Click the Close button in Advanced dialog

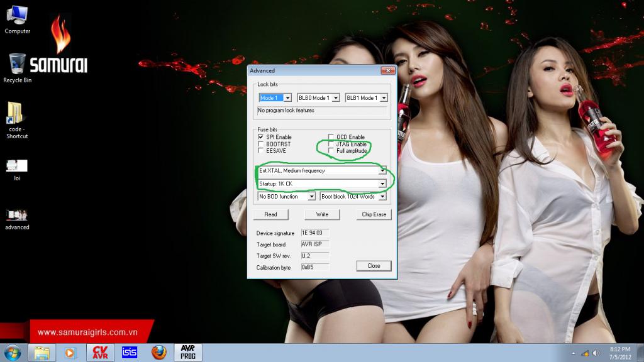[374, 266]
